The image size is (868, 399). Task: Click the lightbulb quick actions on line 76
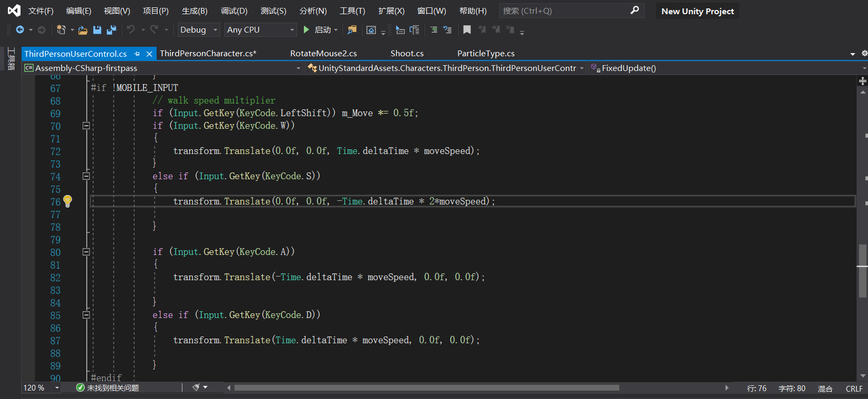tap(68, 201)
